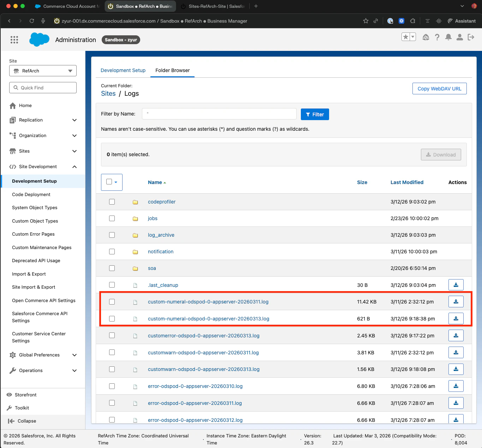The width and height of the screenshot is (482, 448).
Task: Check the jobs folder checkbox
Action: pos(112,218)
